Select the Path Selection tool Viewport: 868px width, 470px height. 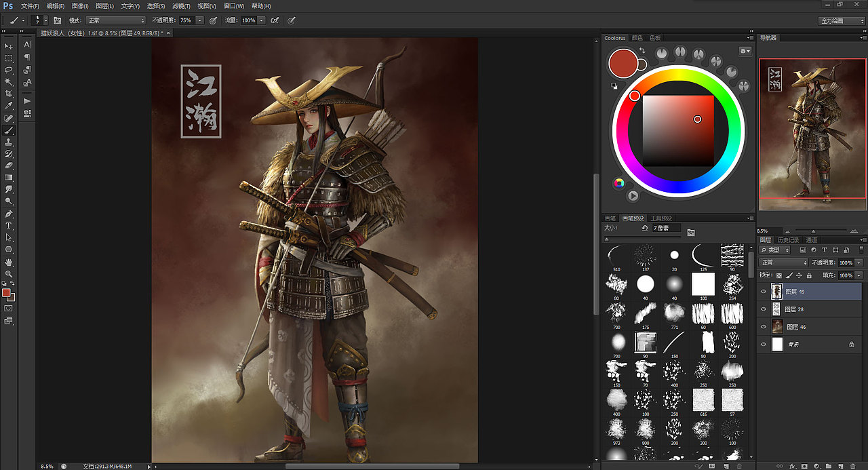[x=9, y=237]
